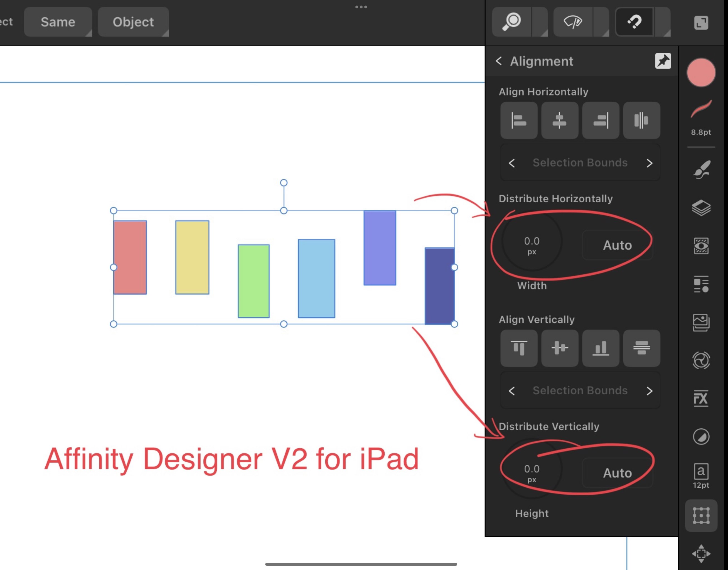The height and width of the screenshot is (570, 728).
Task: Open the zoom magnifier tool
Action: point(511,22)
